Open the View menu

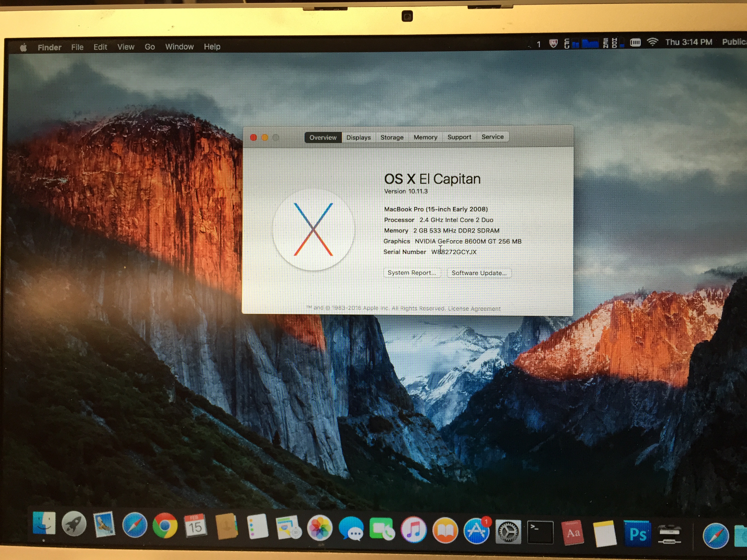coord(126,47)
